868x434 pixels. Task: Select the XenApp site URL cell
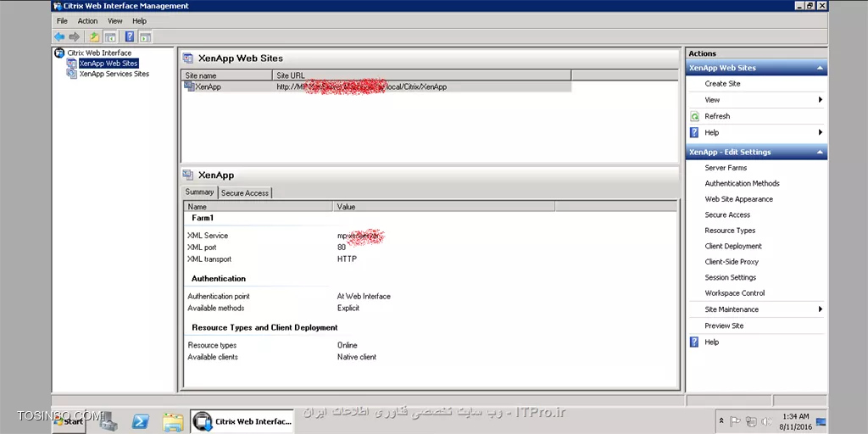click(361, 87)
